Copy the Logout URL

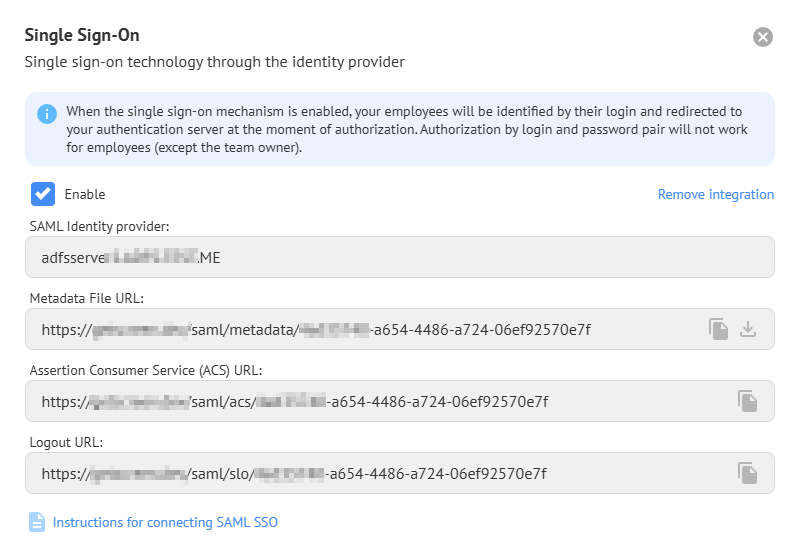point(747,473)
